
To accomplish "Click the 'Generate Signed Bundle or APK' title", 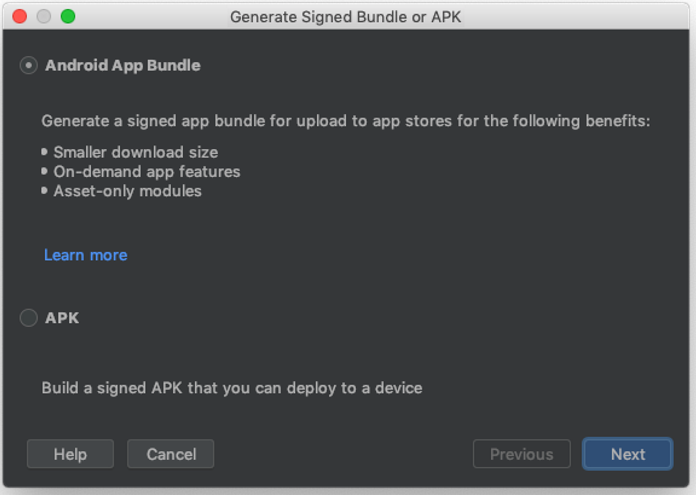I will (345, 17).
